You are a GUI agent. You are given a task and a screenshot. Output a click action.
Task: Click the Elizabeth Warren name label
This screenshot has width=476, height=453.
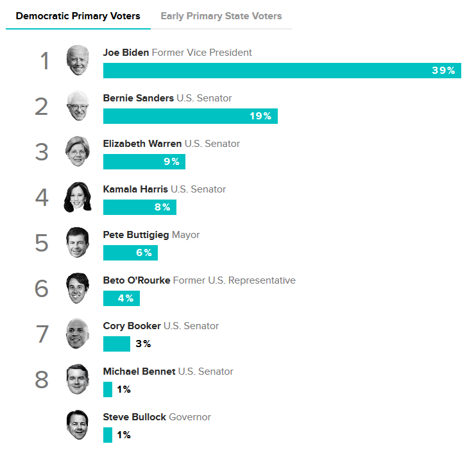click(142, 144)
